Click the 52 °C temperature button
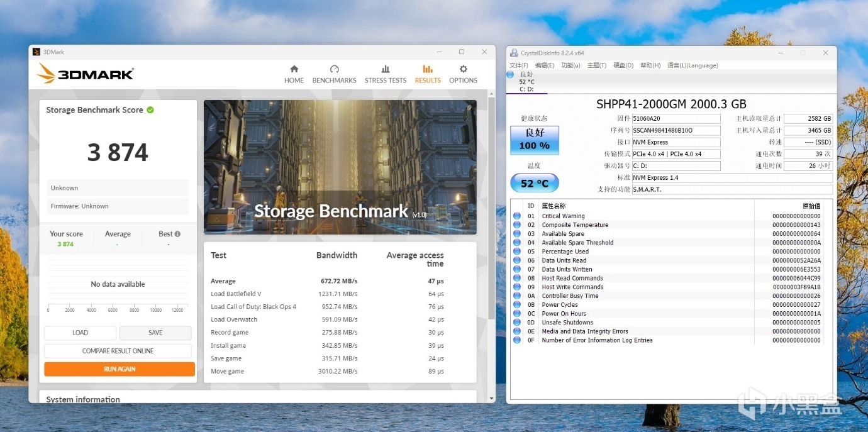868x432 pixels. (534, 184)
